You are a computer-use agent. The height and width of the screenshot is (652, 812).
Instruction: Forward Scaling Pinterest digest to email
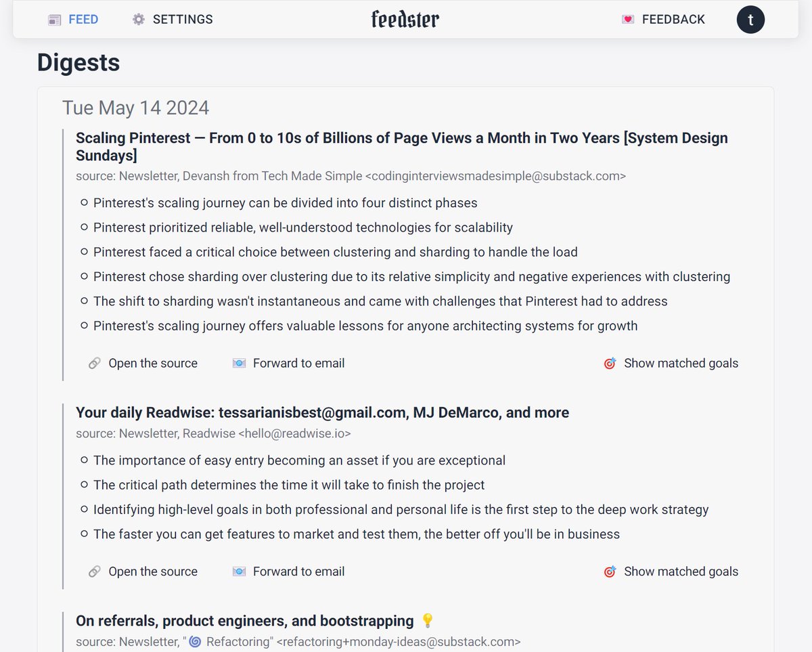tap(288, 364)
